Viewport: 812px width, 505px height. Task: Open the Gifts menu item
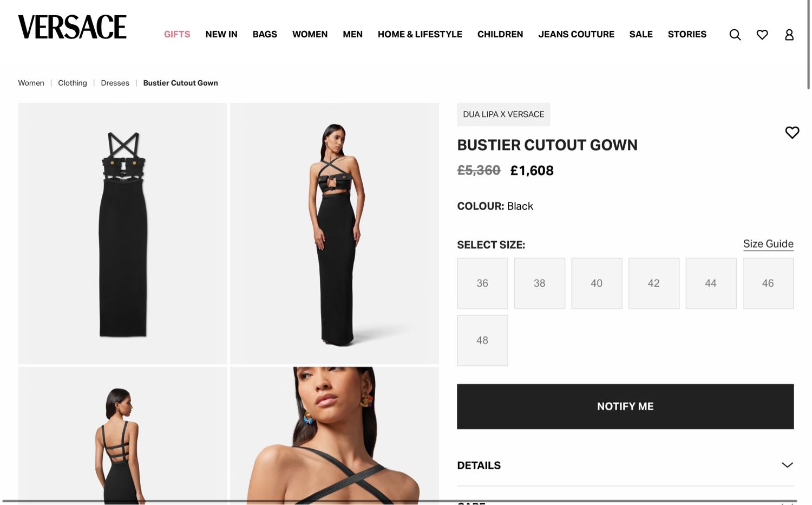point(177,34)
